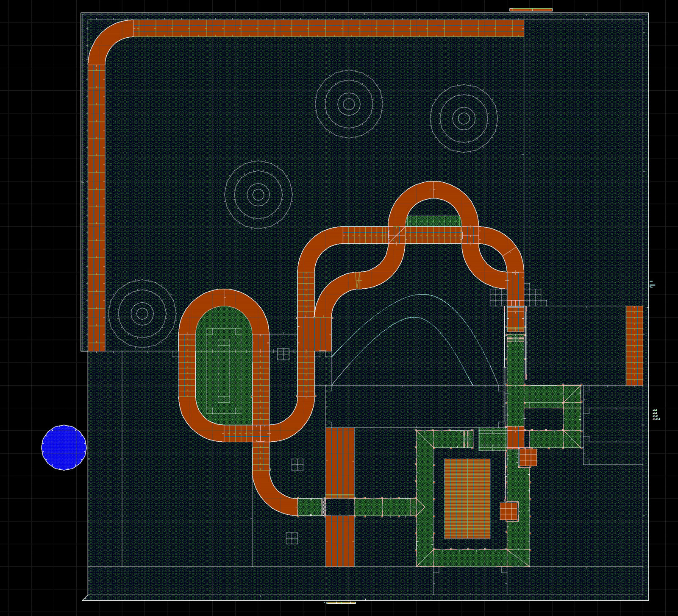678x616 pixels.
Task: Select the lower small orange grid square beside courtyard
Action: [509, 511]
